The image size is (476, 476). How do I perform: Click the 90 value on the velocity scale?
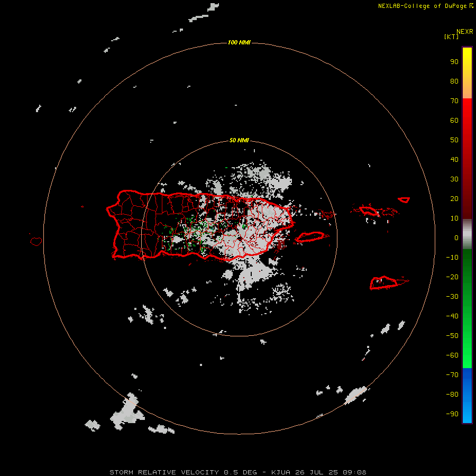coord(454,62)
